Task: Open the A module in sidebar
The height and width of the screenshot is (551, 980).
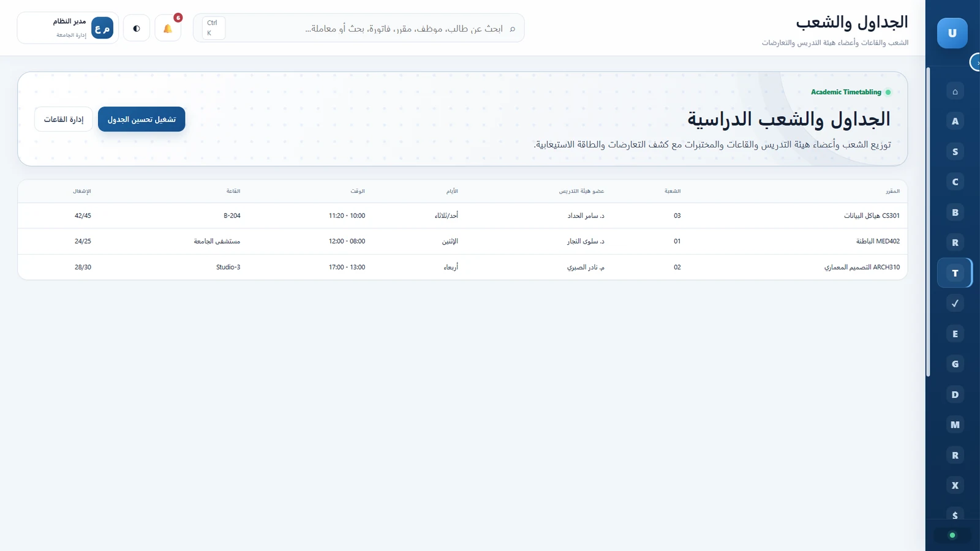Action: tap(955, 121)
